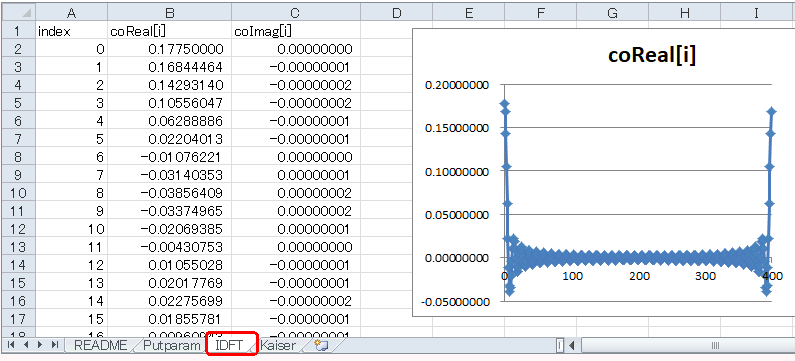Click y-axis label -0.05000000 on chart
795x361 pixels.
click(455, 302)
